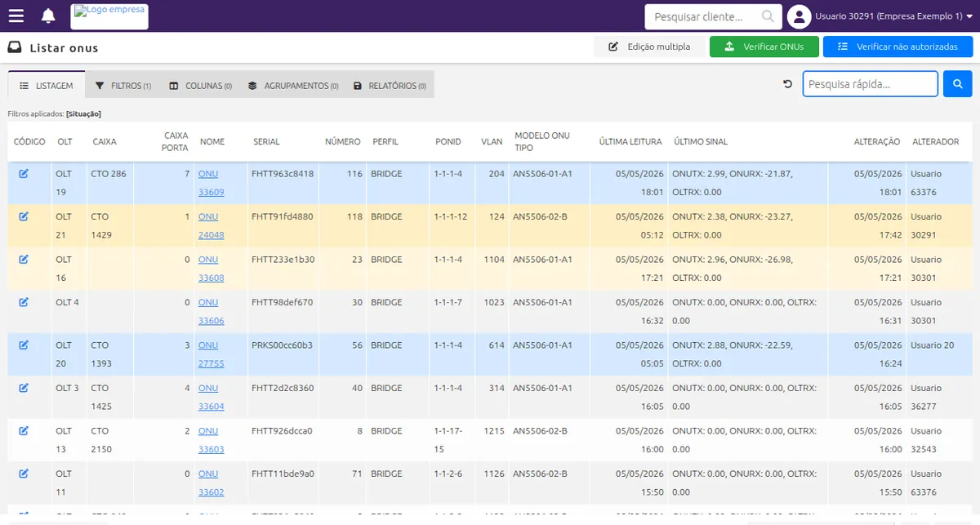Open the ONU 33608 link
The width and height of the screenshot is (980, 525).
211,269
